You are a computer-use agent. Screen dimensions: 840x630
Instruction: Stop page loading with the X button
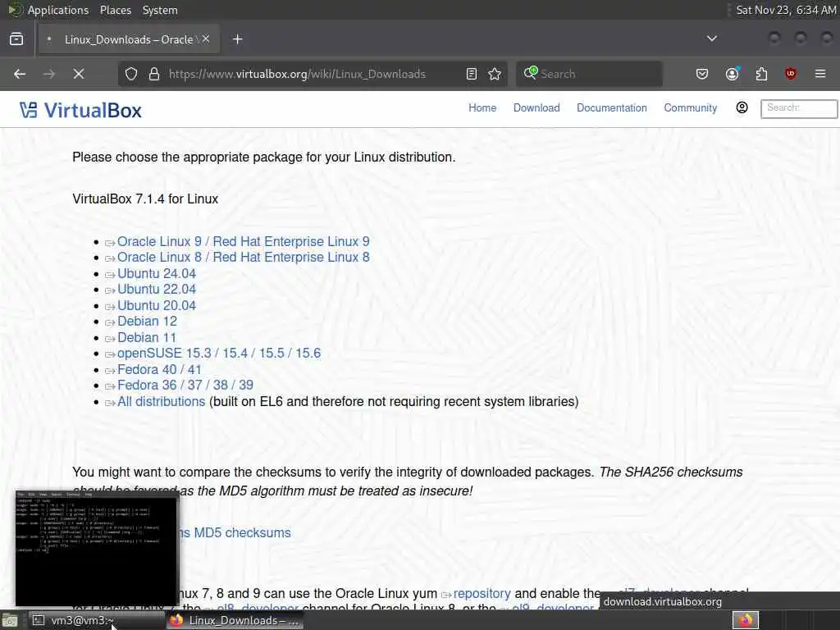pyautogui.click(x=79, y=74)
